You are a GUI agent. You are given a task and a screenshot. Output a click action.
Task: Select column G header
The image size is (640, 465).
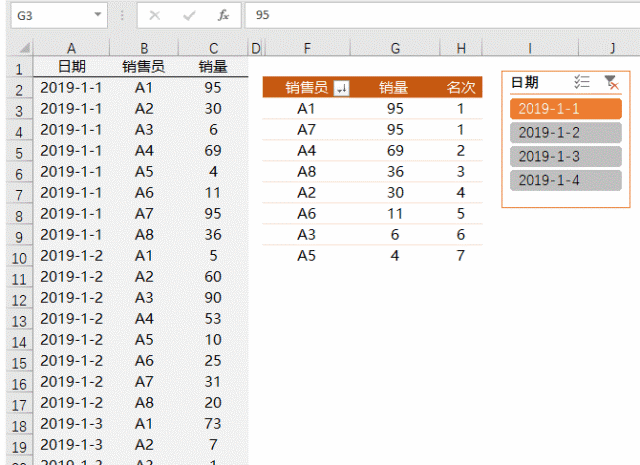(395, 48)
